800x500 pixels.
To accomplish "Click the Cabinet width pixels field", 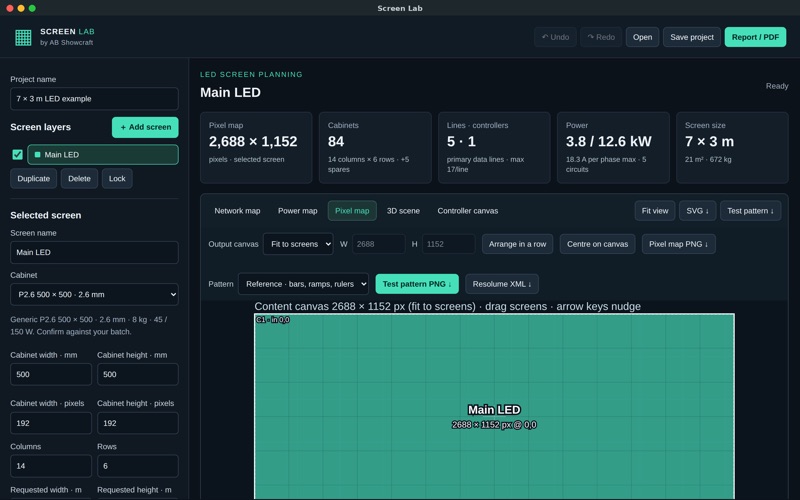I will (x=51, y=423).
